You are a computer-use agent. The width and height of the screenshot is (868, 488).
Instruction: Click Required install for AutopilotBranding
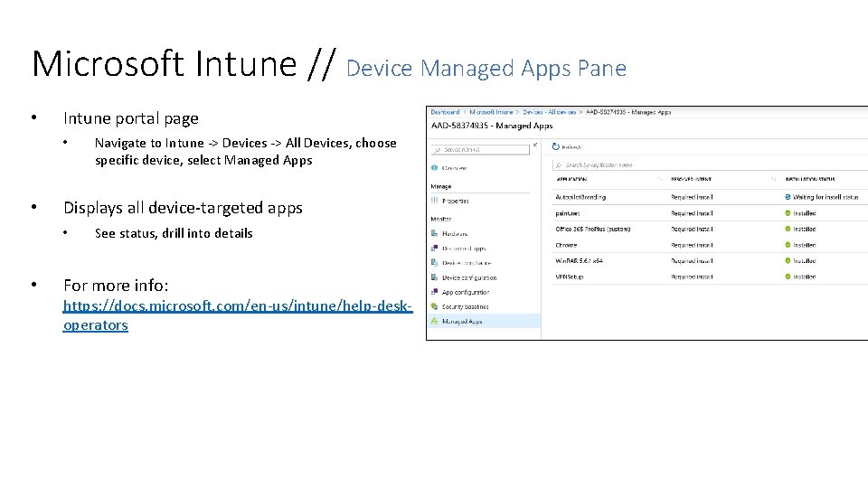click(692, 197)
